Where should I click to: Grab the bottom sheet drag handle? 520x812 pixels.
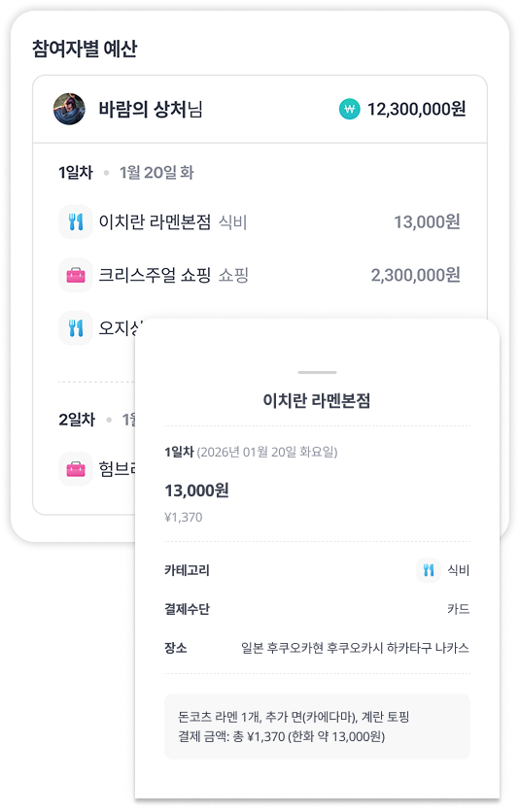[317, 372]
